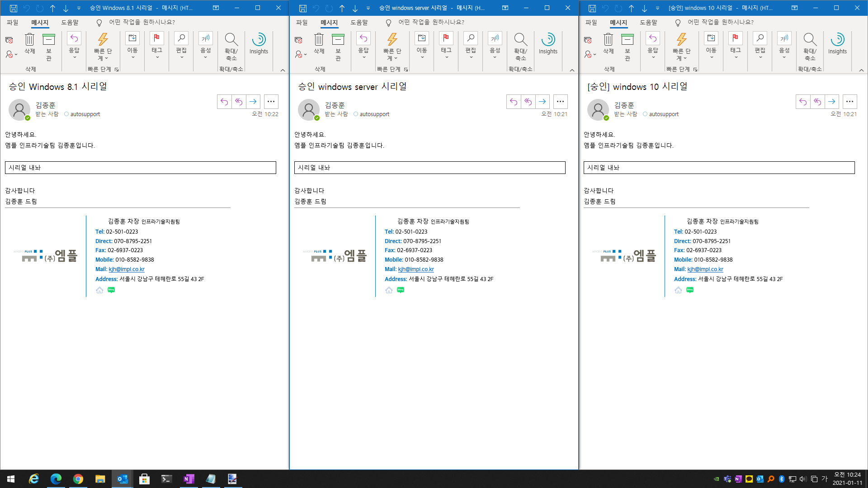868x488 pixels.
Task: Toggle Korean IME indicator in system tray
Action: click(824, 479)
